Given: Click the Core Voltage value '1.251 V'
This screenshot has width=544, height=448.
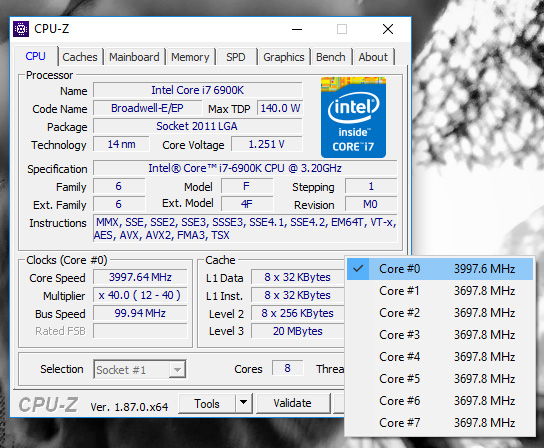Looking at the screenshot, I should coord(266,144).
